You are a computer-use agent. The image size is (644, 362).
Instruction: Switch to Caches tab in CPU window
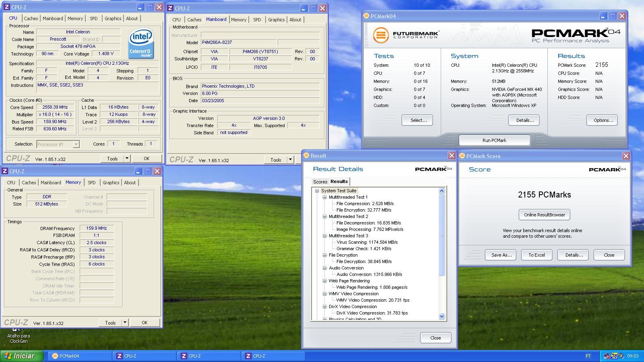click(31, 19)
